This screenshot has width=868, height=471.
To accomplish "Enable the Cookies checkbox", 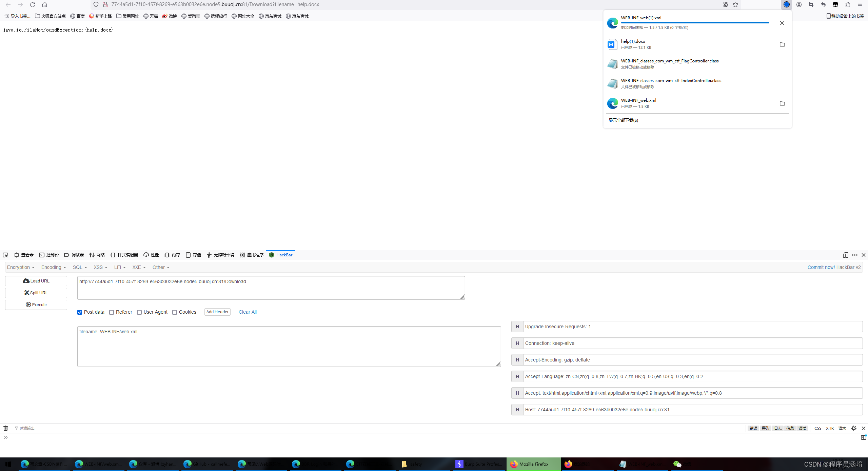I will click(x=175, y=312).
